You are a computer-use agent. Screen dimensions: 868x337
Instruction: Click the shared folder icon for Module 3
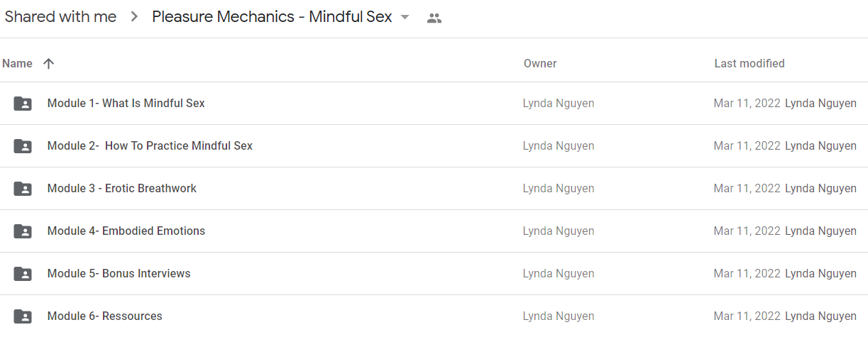pyautogui.click(x=23, y=189)
